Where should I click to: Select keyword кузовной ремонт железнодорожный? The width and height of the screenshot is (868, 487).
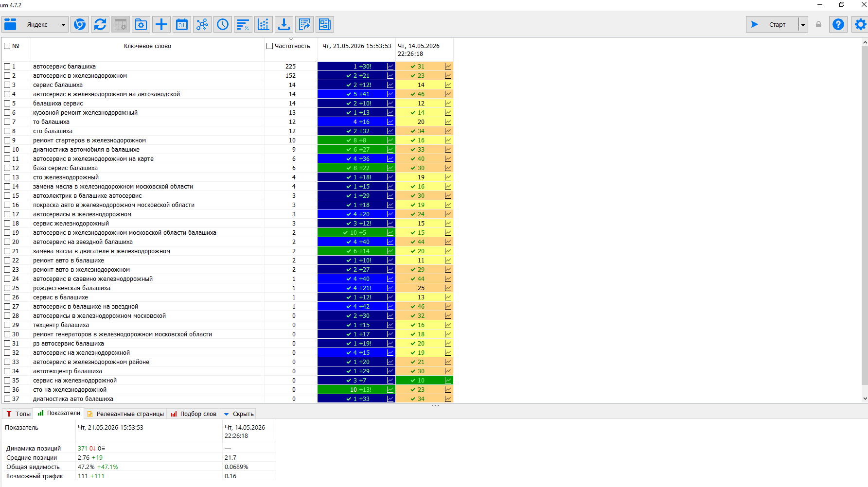pos(85,112)
